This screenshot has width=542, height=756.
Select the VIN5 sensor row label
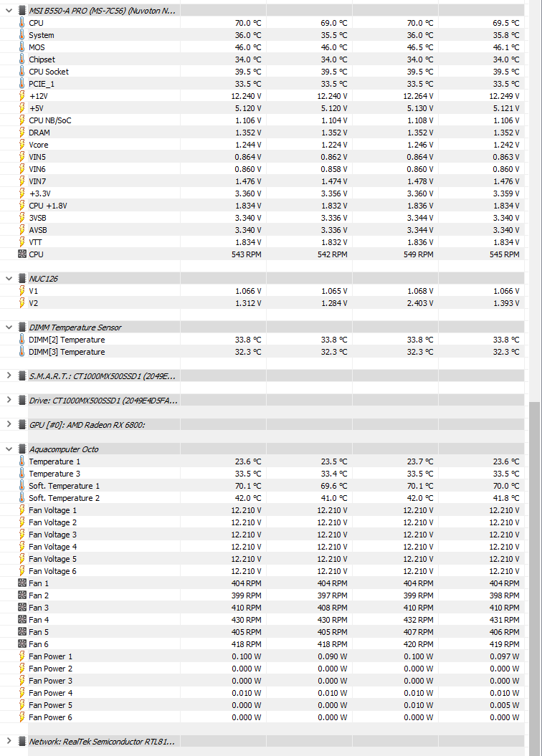tap(37, 157)
